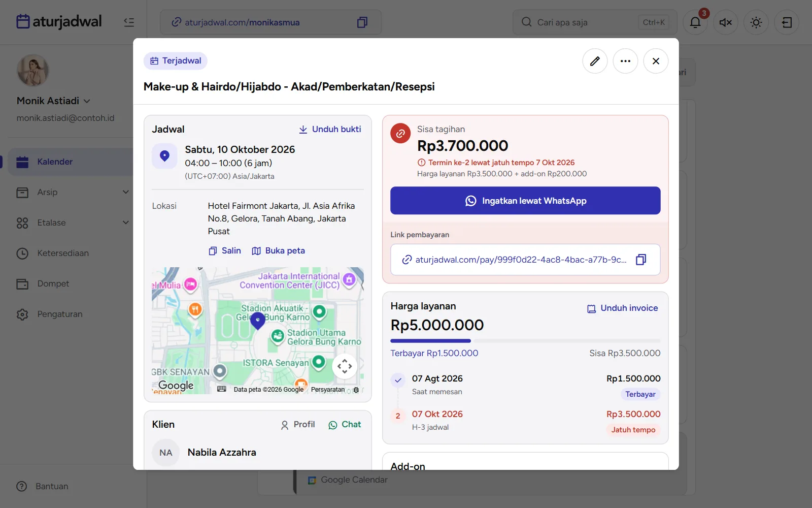Click the Terjadwal status badge
Viewport: 812px width, 508px height.
[x=175, y=61]
